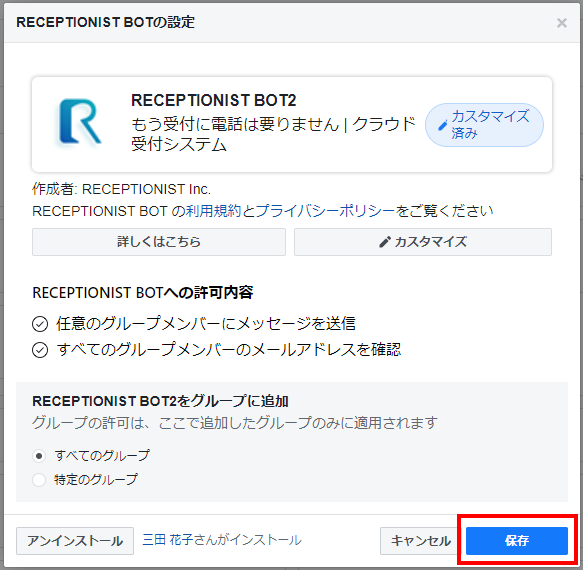Click the 保存 (Save) button
The width and height of the screenshot is (583, 570).
517,540
